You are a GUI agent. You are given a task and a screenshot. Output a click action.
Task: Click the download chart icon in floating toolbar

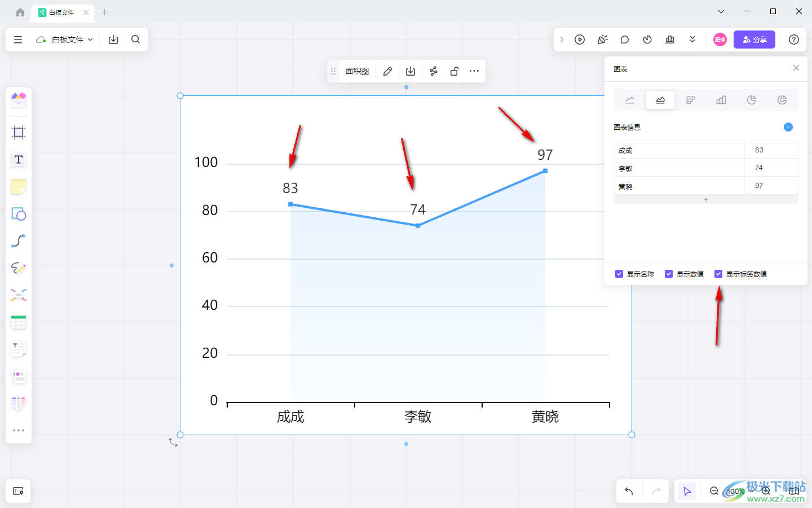click(411, 71)
